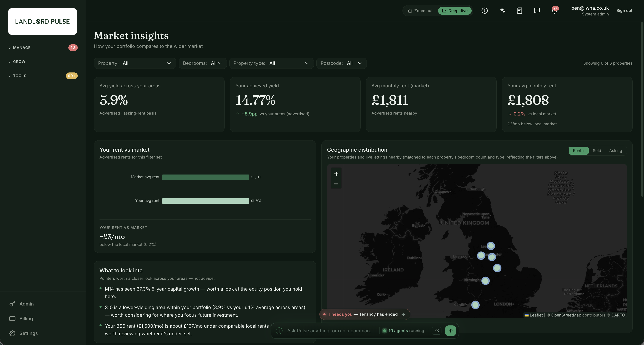
Task: Switch to Zoom out view mode
Action: point(420,10)
